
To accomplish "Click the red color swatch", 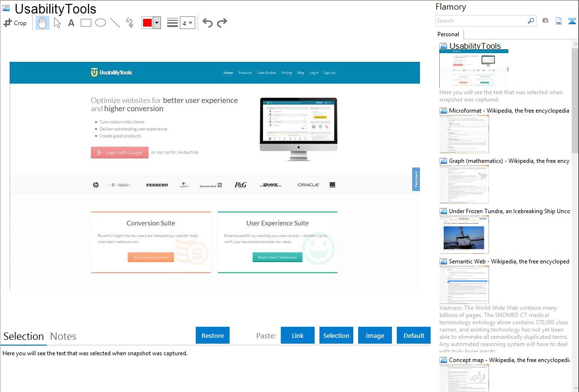I will click(147, 23).
